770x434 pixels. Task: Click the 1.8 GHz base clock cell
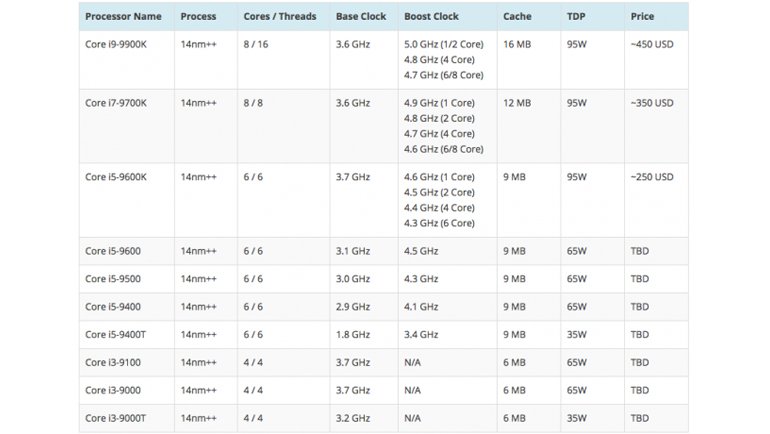(x=355, y=335)
